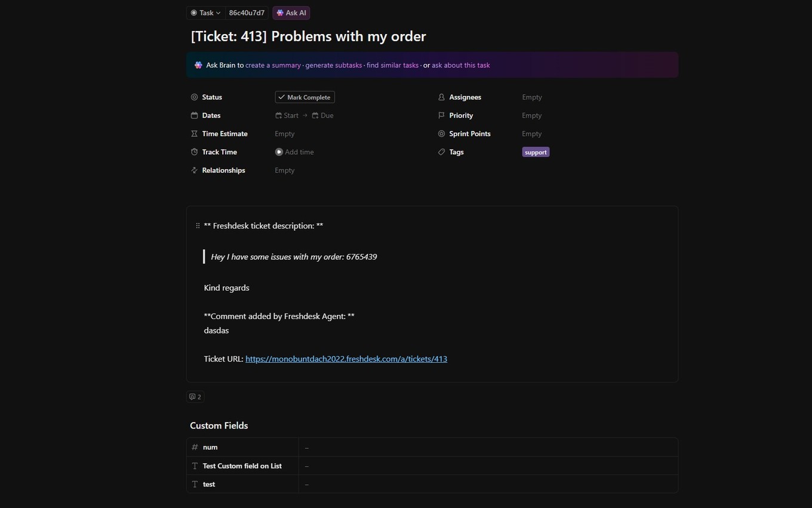This screenshot has width=812, height=508.
Task: Start tracking time via the play icon
Action: (279, 152)
